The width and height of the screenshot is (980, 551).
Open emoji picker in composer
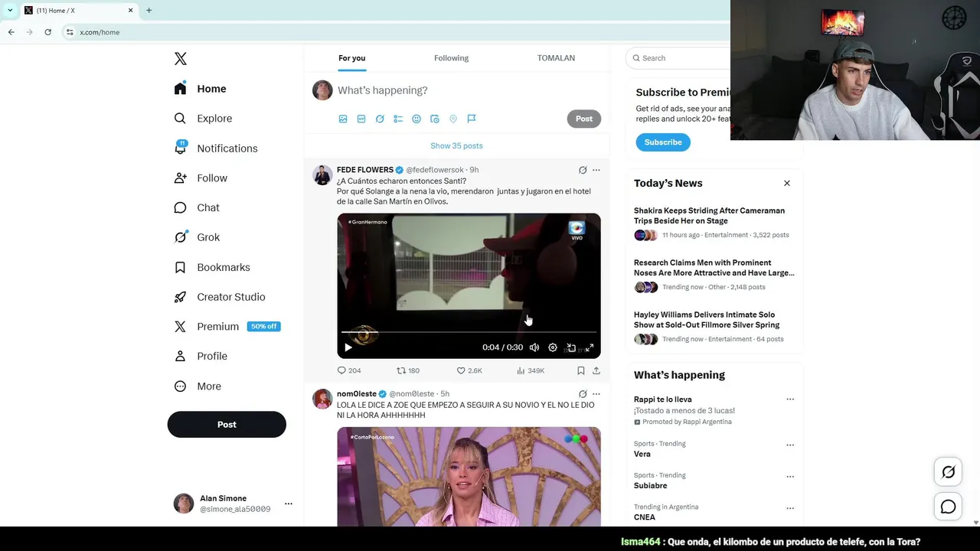(x=416, y=119)
